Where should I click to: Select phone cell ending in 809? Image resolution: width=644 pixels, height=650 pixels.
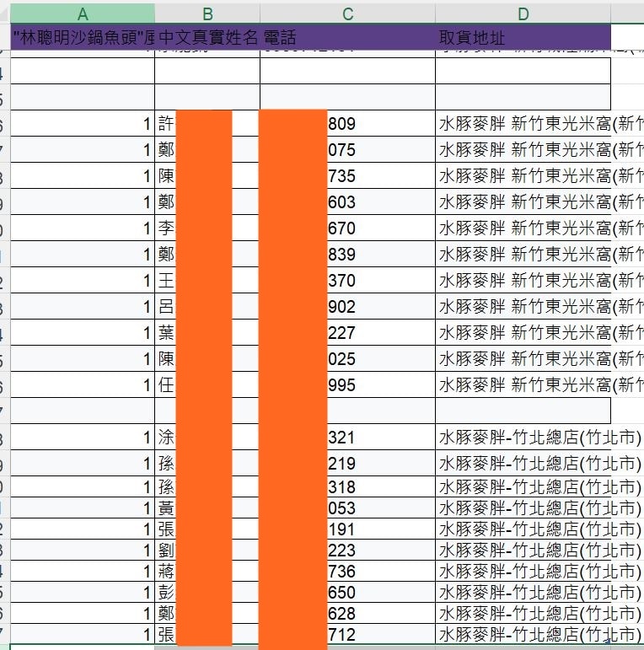pos(347,123)
